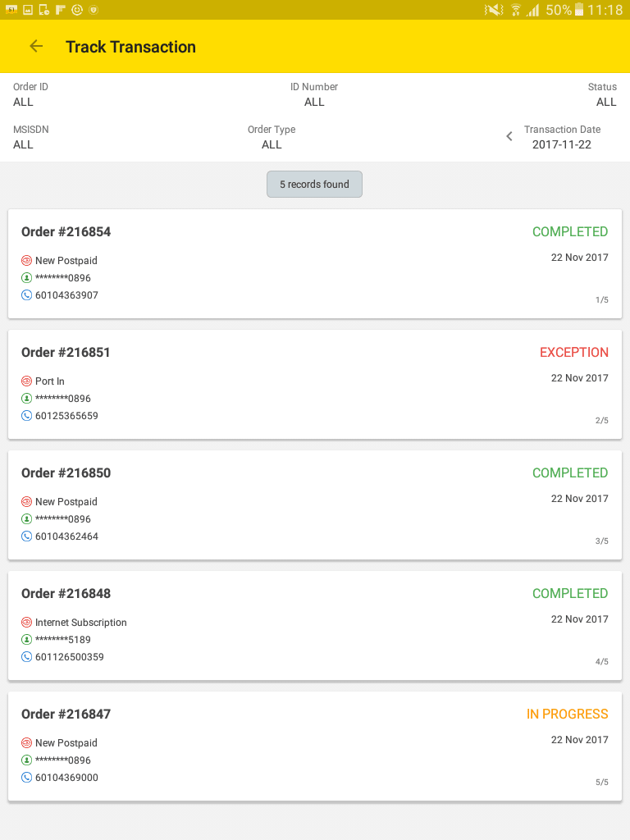Click the phone icon next to 60125365659
The image size is (630, 840).
[26, 416]
